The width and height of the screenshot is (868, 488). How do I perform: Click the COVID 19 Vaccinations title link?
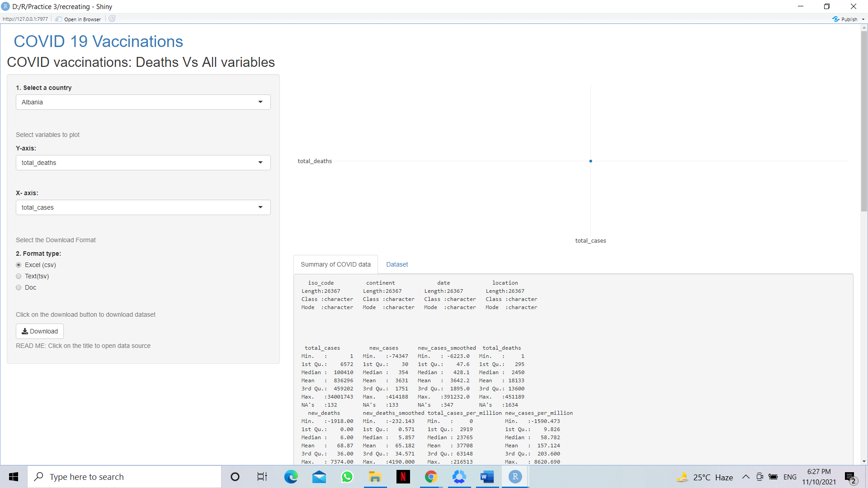(98, 41)
